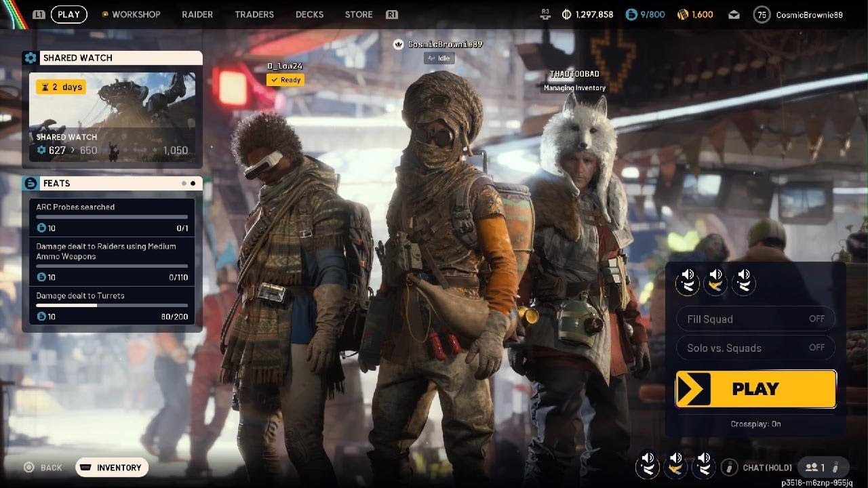
Task: Click the Inventory button touchpad icon
Action: coord(86,467)
